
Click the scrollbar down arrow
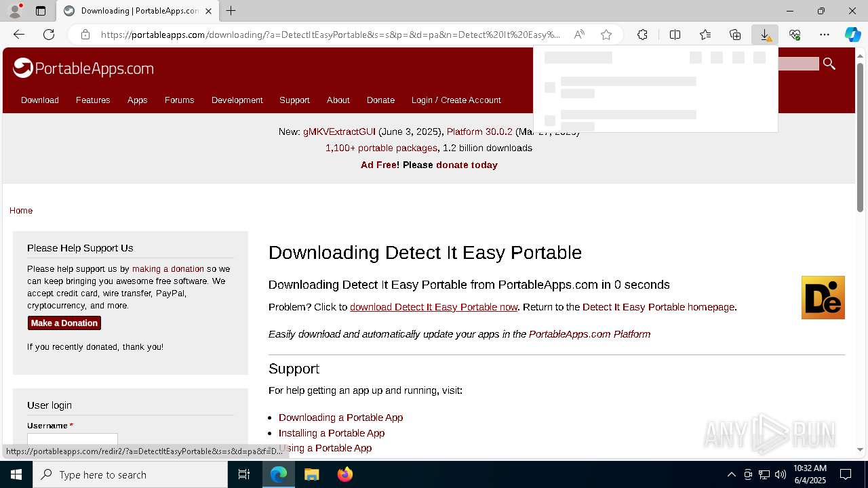coord(861,450)
